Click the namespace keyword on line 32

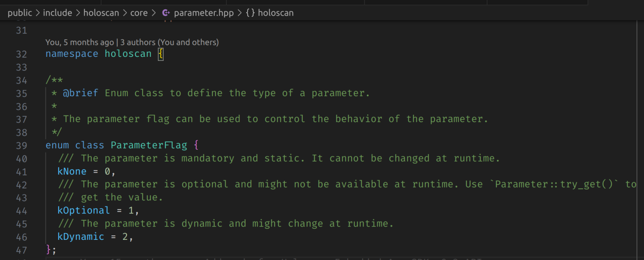[x=72, y=54]
